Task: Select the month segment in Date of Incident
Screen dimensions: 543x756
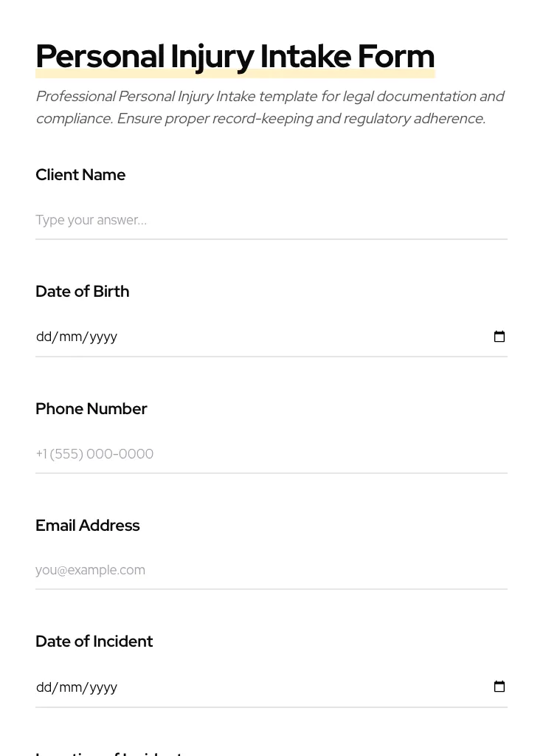Action: pos(70,687)
